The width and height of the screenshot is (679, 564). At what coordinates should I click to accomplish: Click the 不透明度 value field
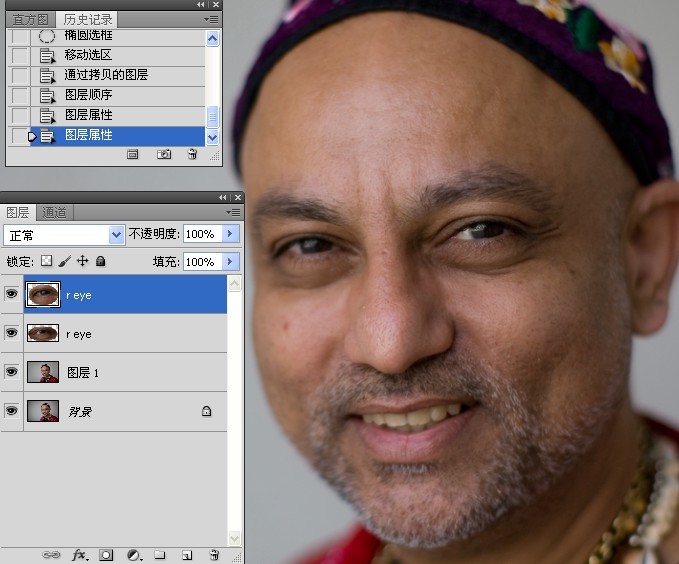[202, 234]
